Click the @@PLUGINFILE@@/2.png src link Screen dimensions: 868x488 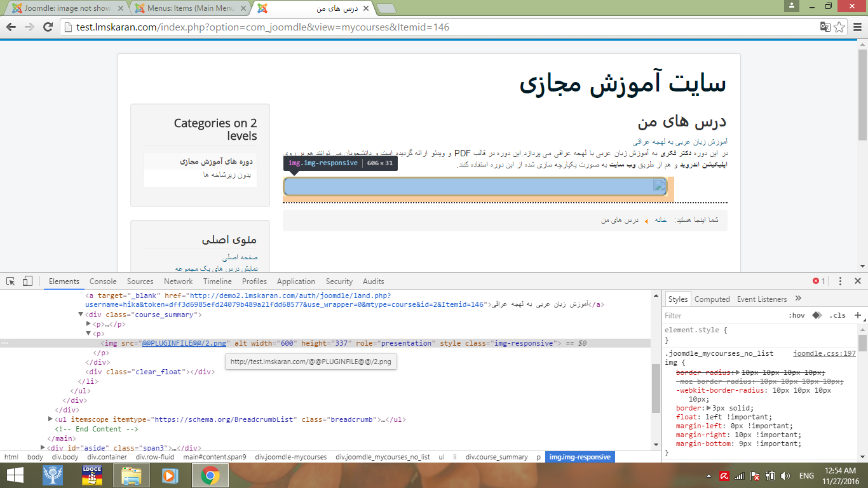184,343
